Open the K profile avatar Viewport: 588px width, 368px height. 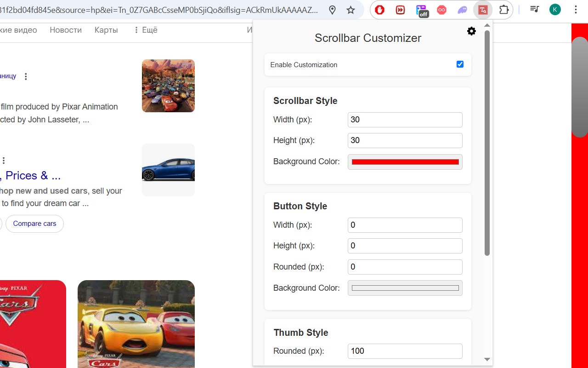[x=555, y=9]
